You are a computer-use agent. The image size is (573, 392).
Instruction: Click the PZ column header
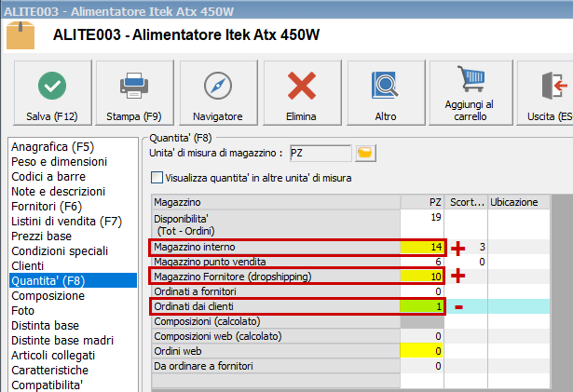422,202
